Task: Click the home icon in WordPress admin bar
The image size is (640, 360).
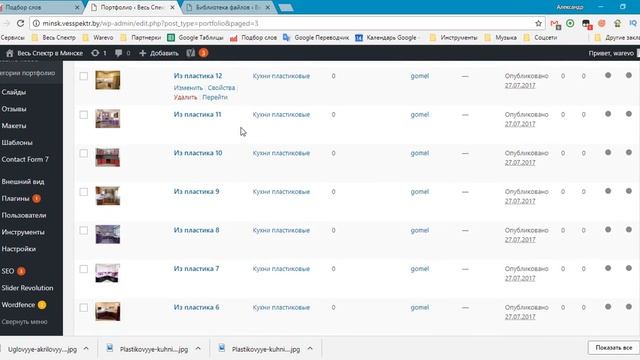Action: click(10, 53)
